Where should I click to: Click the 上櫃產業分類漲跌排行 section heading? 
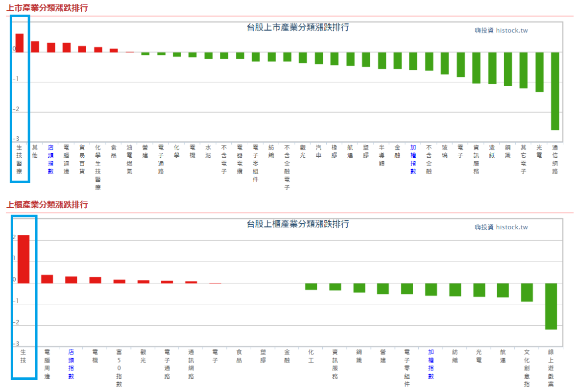[x=47, y=205]
